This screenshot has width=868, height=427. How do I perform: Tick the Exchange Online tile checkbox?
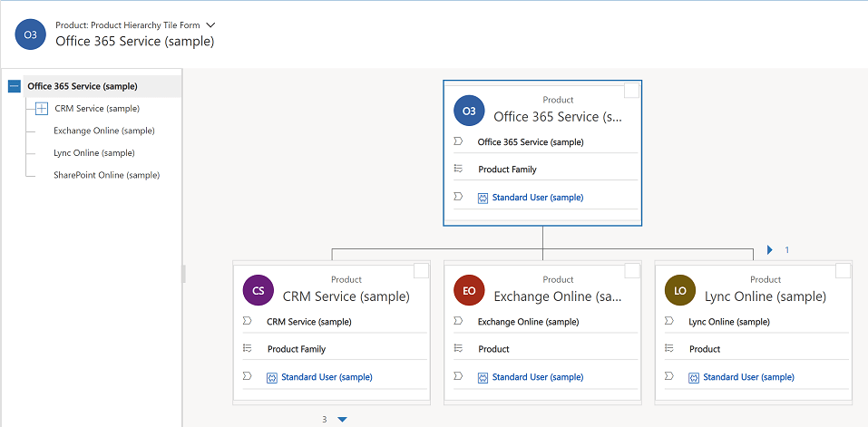(631, 270)
